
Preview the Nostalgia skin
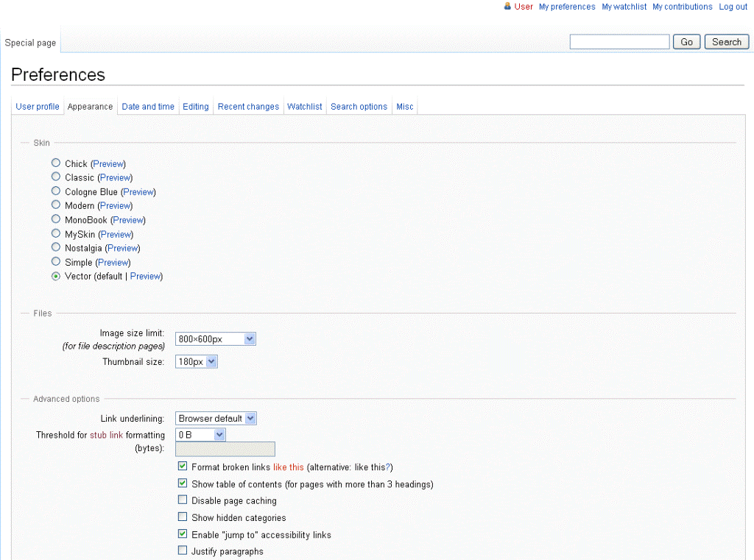(x=123, y=248)
